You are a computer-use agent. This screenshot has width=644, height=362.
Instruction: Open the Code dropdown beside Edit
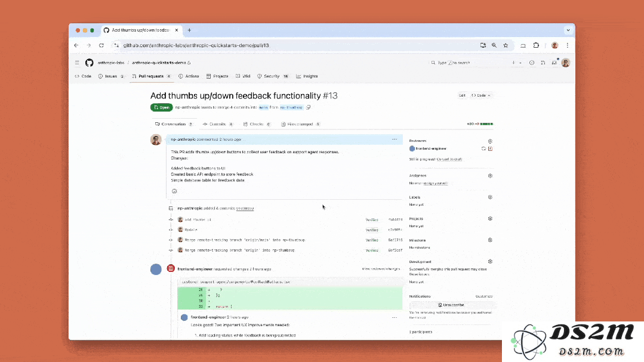[481, 95]
